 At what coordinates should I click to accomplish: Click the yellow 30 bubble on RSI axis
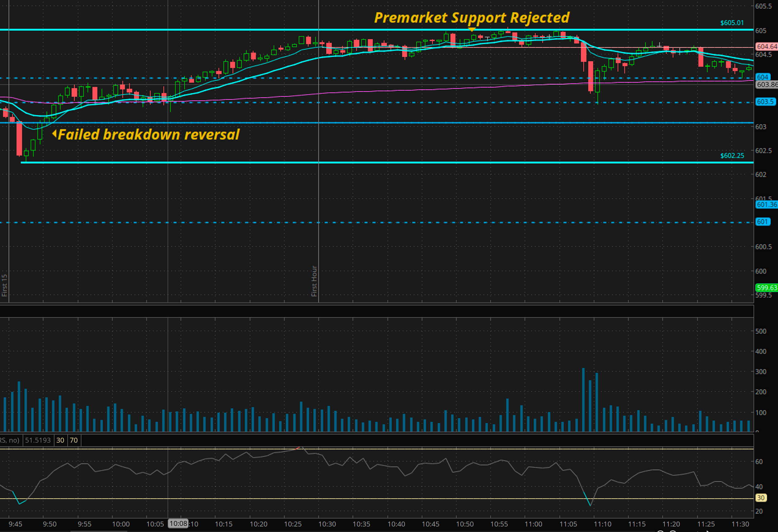point(761,498)
